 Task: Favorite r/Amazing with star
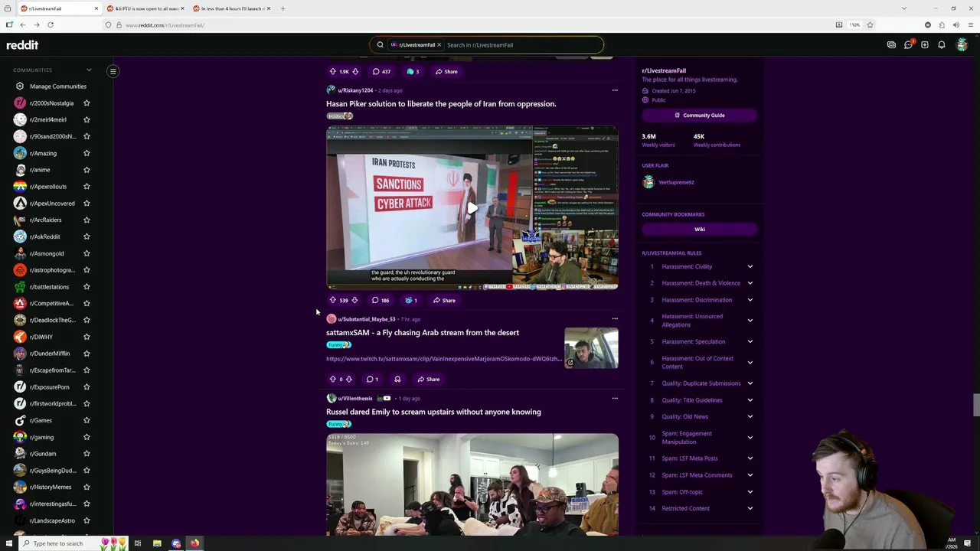(87, 153)
